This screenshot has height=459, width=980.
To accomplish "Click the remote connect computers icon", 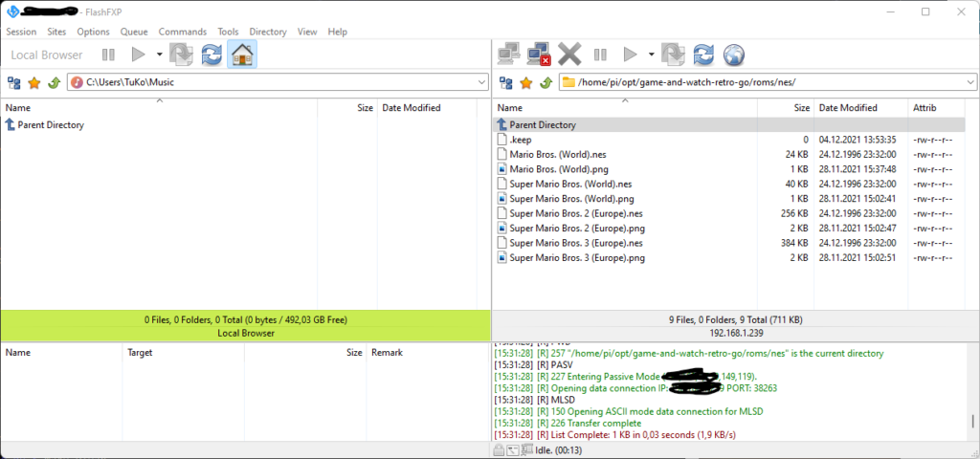I will pos(509,55).
